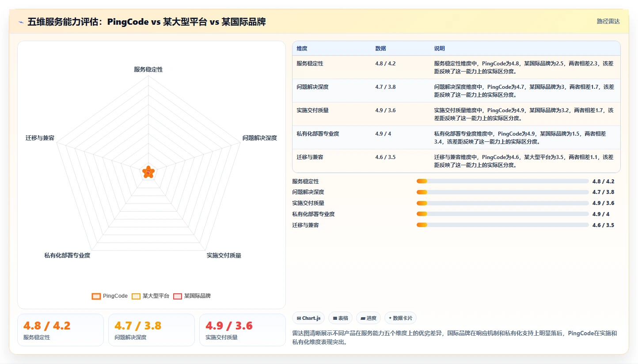Click the 服务稳定性 radar axis label
Viewport: 638px width, 364px height.
coord(148,70)
